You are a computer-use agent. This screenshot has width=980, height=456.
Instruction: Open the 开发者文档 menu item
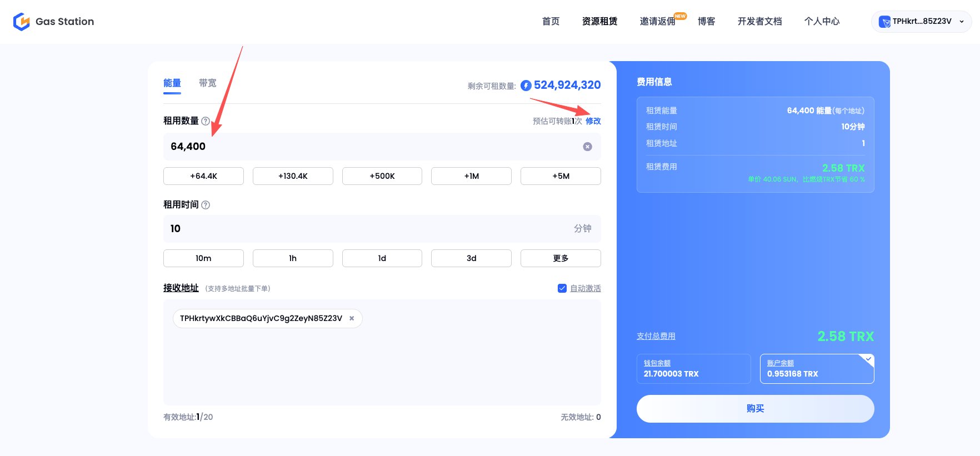tap(760, 22)
